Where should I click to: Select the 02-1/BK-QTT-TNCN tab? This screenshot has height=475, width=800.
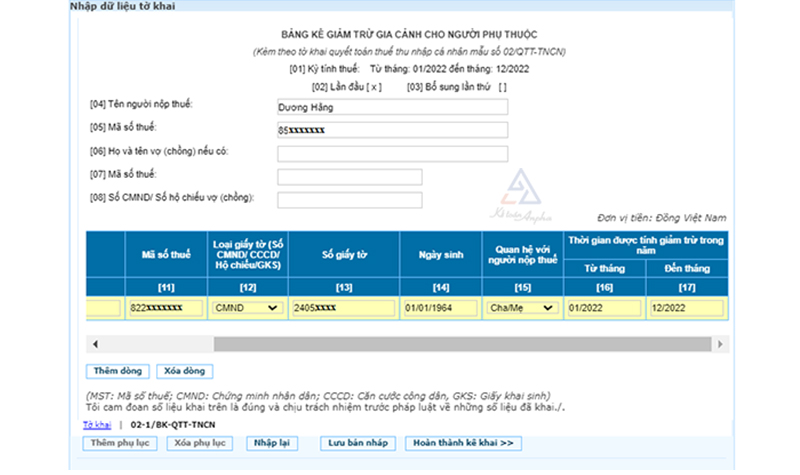point(173,425)
